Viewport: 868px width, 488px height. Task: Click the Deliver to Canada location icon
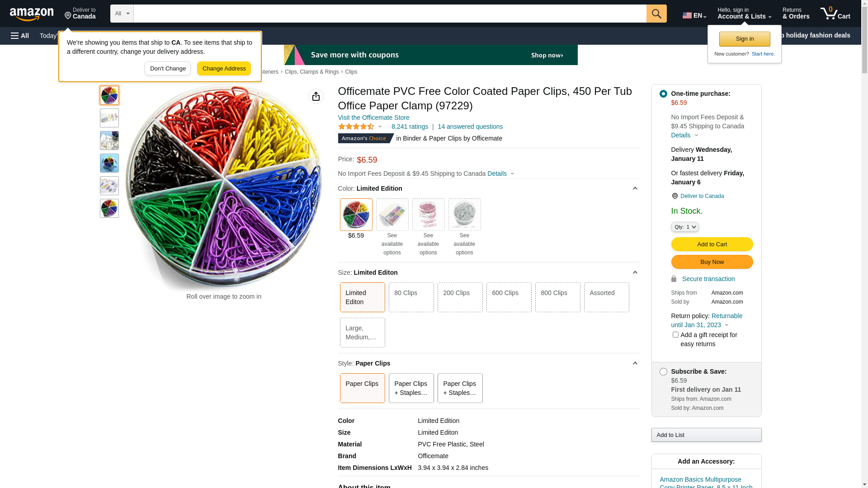[675, 196]
